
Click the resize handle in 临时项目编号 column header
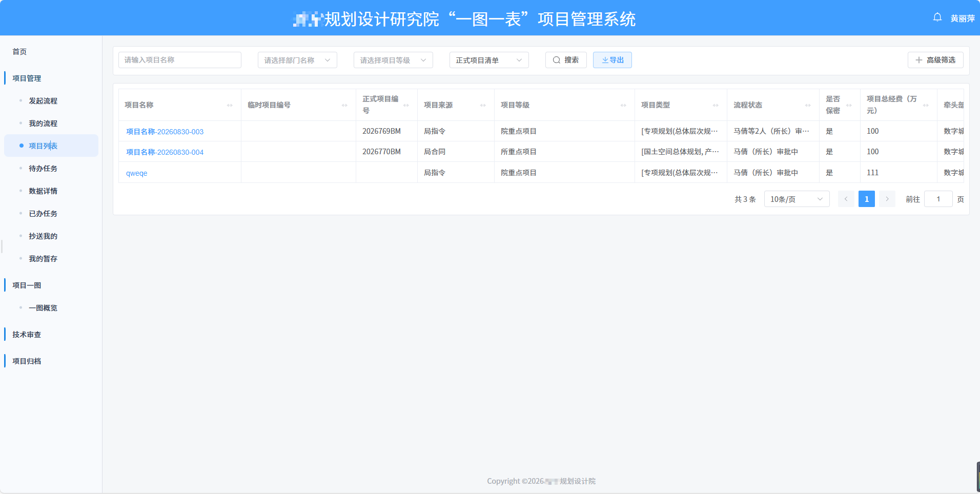345,105
